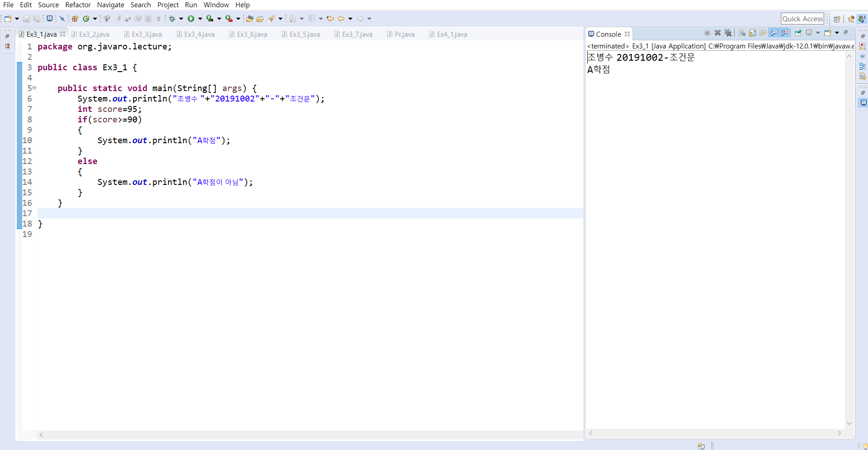Image resolution: width=868 pixels, height=450 pixels.
Task: Close the Ex3_1.java editor tab
Action: pyautogui.click(x=63, y=34)
